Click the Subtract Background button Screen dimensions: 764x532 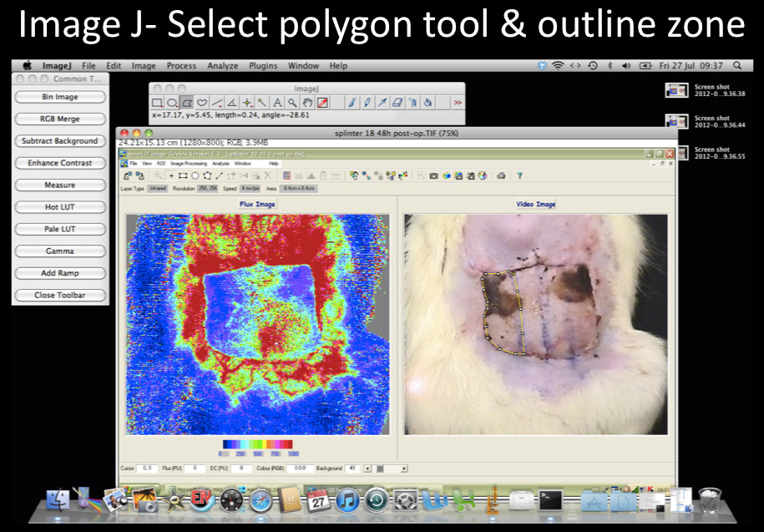coord(59,141)
